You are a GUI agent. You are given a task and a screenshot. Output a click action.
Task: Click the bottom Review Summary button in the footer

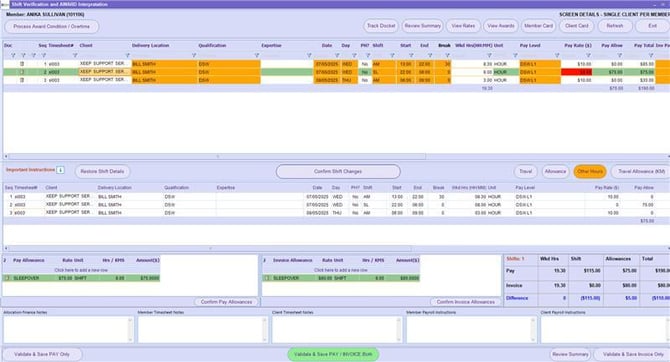pyautogui.click(x=570, y=354)
